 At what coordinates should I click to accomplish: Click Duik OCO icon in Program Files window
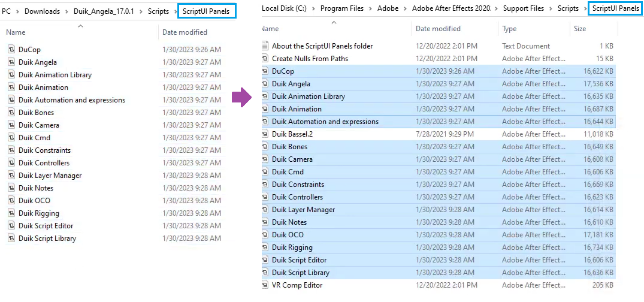coord(265,235)
